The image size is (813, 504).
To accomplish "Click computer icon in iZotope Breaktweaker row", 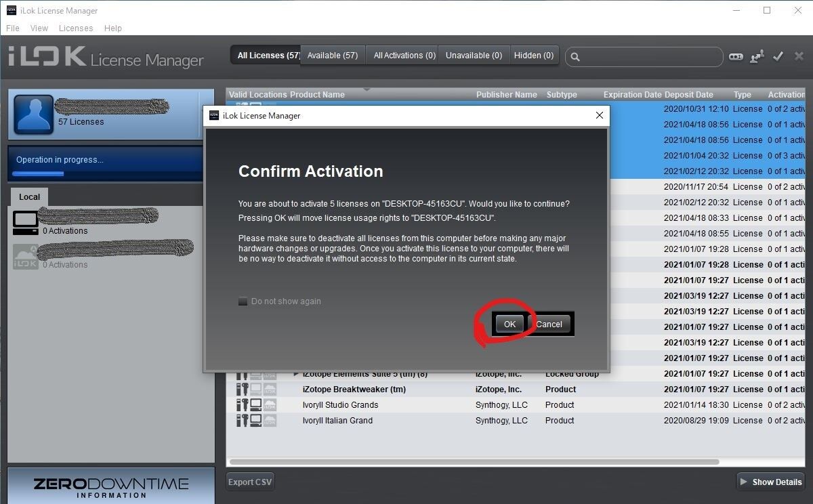I will pyautogui.click(x=255, y=390).
